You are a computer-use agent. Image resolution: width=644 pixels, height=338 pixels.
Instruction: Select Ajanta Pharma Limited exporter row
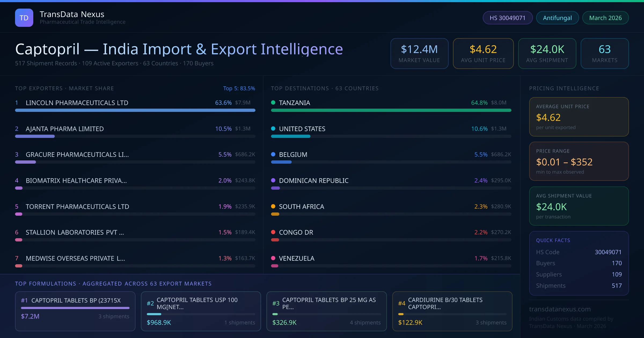65,129
